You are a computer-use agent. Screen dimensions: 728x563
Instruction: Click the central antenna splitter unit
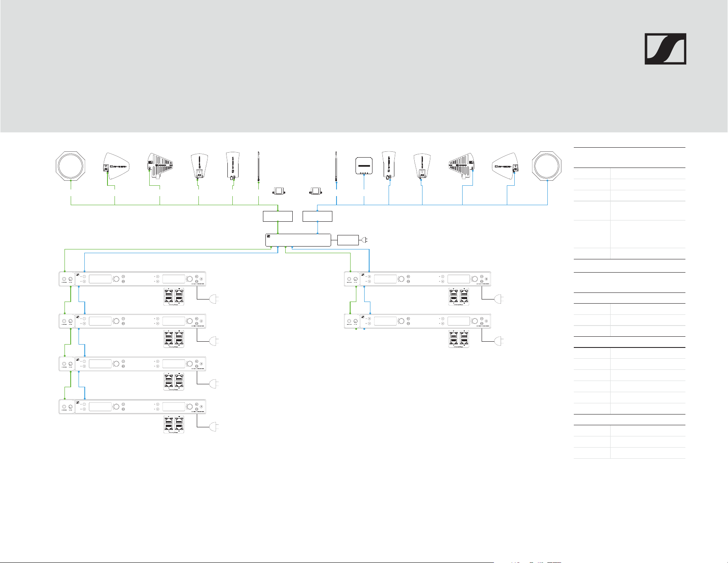pos(298,240)
